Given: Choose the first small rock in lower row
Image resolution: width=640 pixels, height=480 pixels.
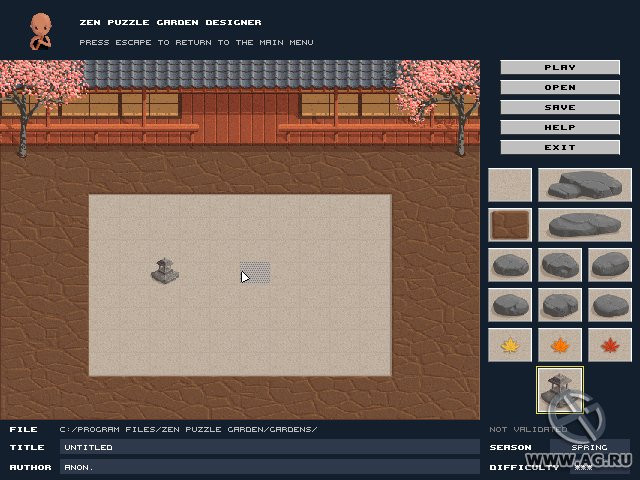Looking at the screenshot, I should pos(510,305).
